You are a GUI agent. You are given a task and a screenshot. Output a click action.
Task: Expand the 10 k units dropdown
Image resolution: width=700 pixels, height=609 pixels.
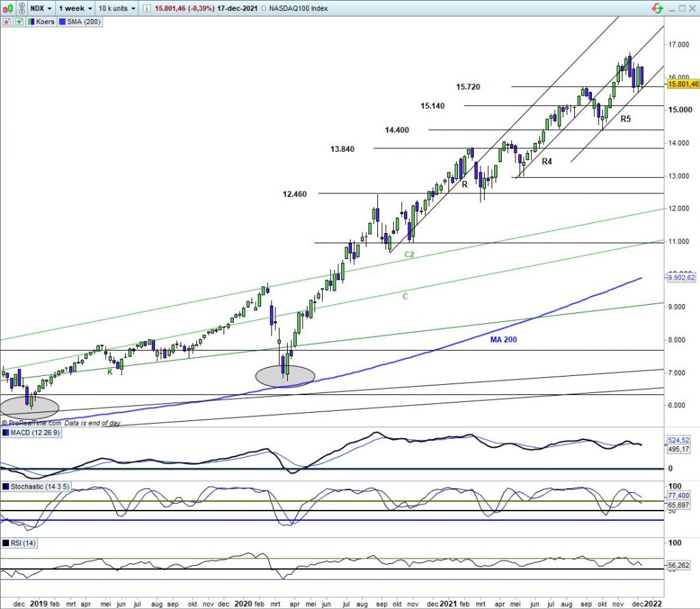pyautogui.click(x=116, y=8)
